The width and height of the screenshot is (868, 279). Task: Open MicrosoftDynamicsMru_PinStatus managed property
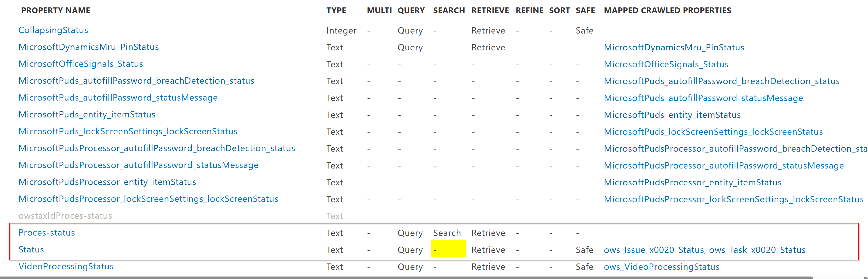89,47
